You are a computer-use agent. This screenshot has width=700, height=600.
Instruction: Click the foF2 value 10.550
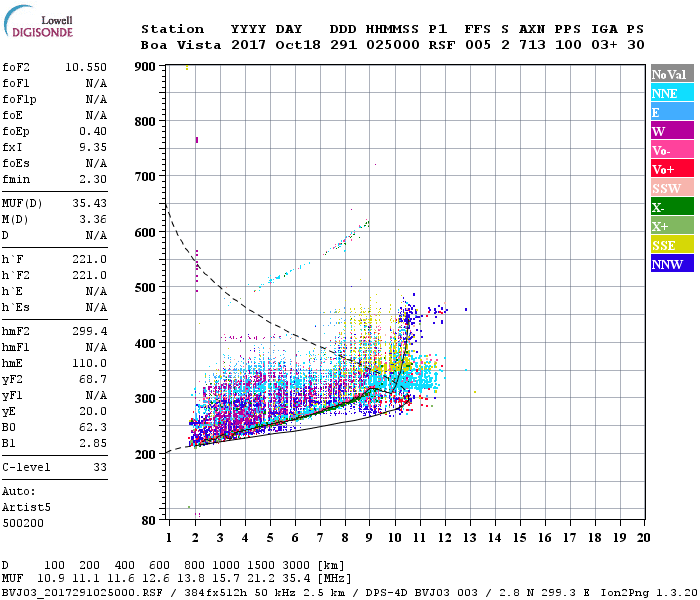pyautogui.click(x=86, y=67)
